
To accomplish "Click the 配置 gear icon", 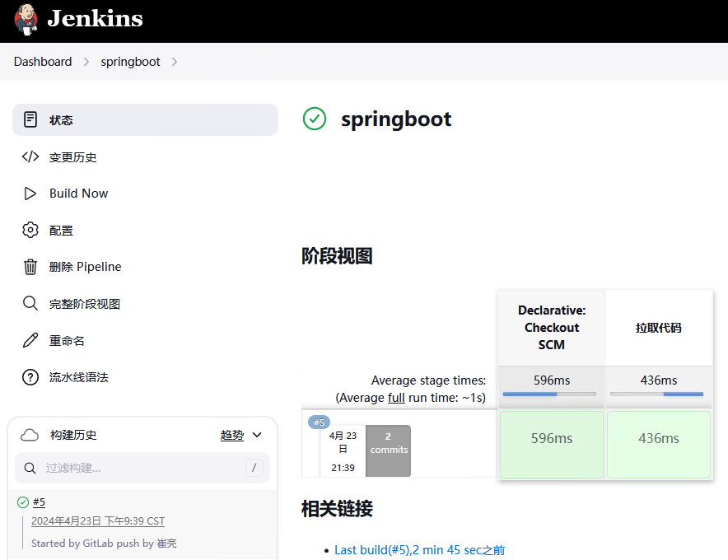I will (x=30, y=230).
